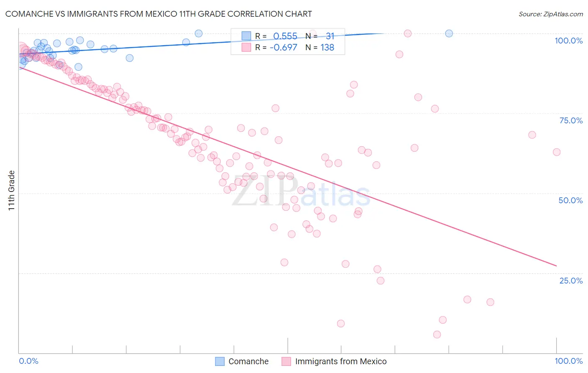
Task: Click the pink Immigrants from Mexico legend swatch
Action: [286, 361]
